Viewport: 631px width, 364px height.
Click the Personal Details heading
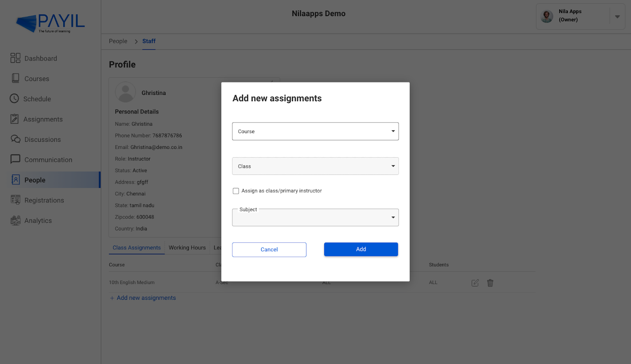pyautogui.click(x=137, y=112)
